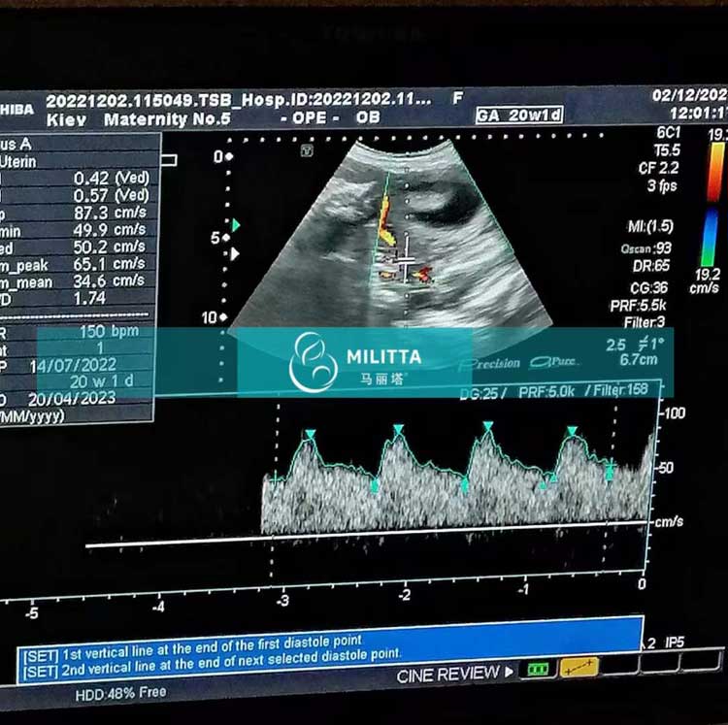Click the CG:36 setting
728x725 pixels.
pyautogui.click(x=648, y=288)
